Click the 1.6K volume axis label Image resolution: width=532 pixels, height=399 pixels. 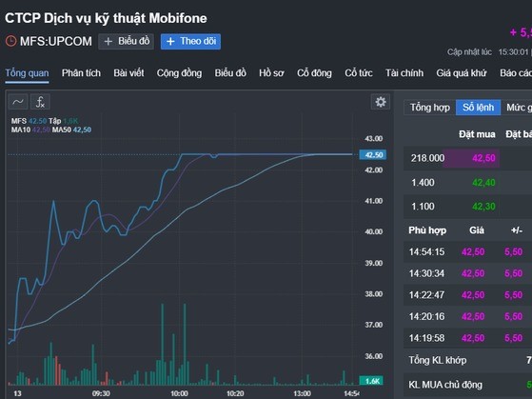tap(372, 381)
